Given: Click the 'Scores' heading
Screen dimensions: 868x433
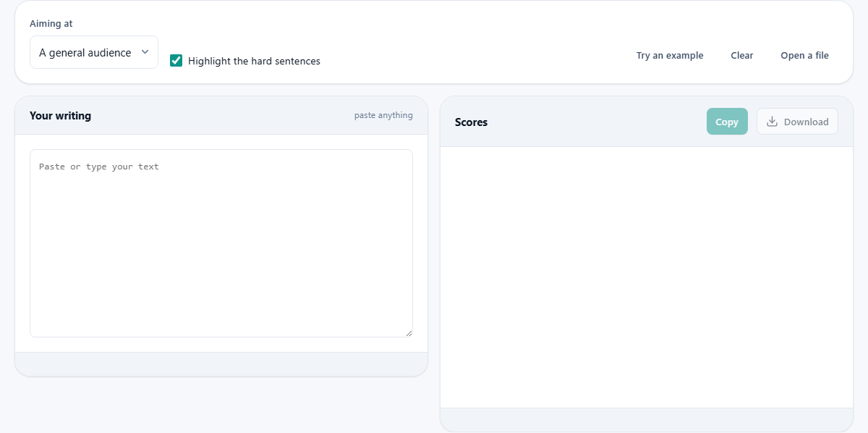Looking at the screenshot, I should (x=471, y=122).
